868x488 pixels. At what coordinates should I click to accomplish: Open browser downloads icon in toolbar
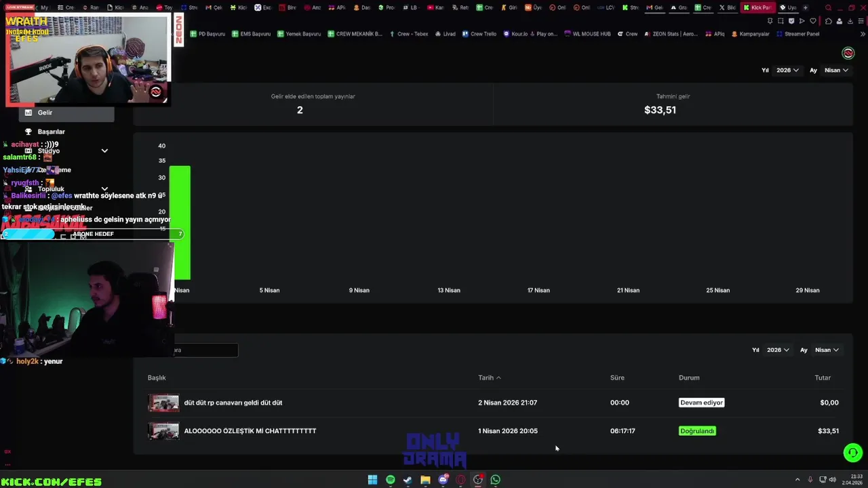pos(850,21)
